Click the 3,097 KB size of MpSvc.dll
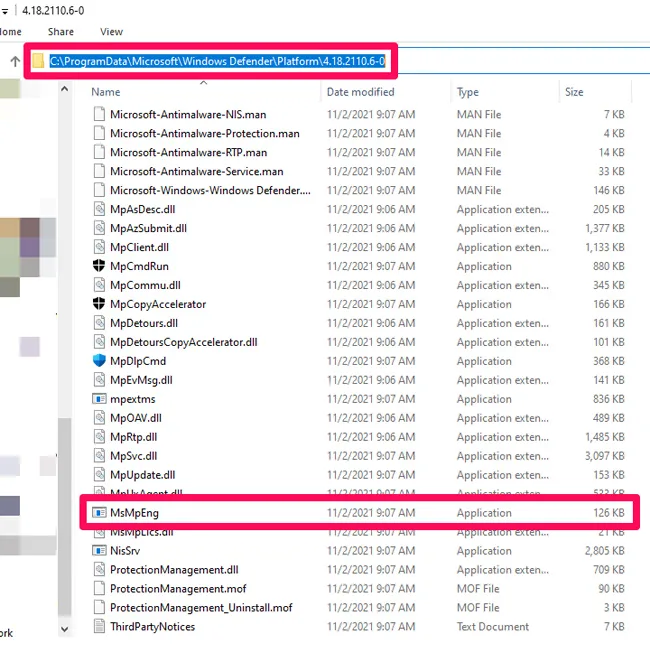Viewport: 650px width, 653px height. (x=605, y=456)
